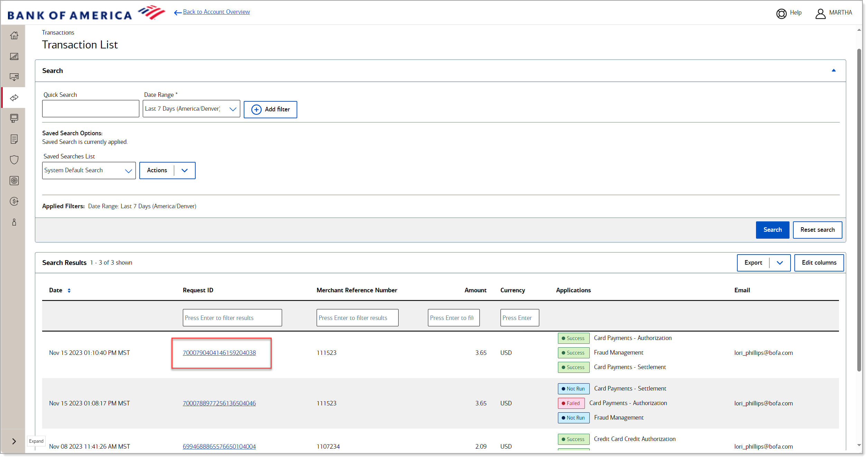Click the Add filter button
The width and height of the screenshot is (868, 459).
click(x=270, y=109)
